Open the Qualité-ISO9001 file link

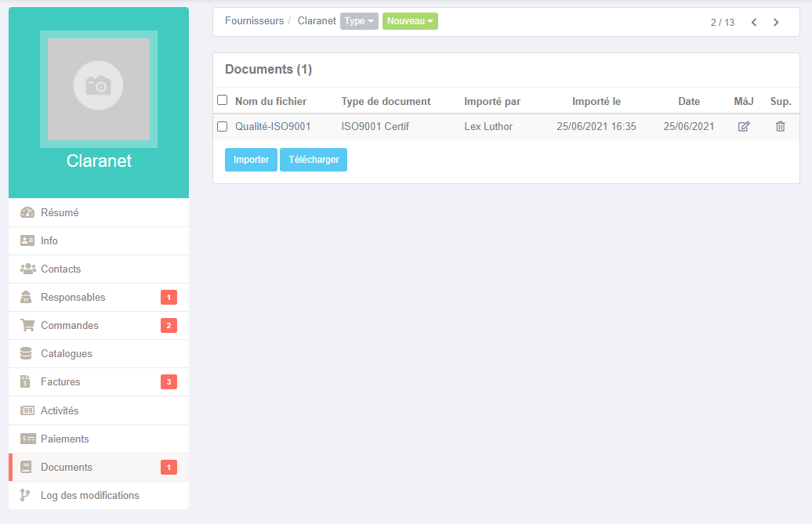pyautogui.click(x=273, y=126)
